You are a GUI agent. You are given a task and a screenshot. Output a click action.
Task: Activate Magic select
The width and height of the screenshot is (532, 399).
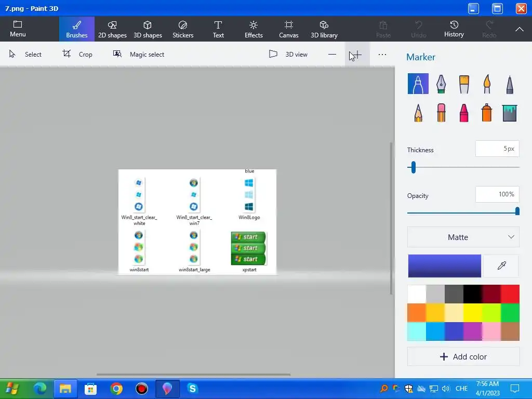pyautogui.click(x=138, y=54)
